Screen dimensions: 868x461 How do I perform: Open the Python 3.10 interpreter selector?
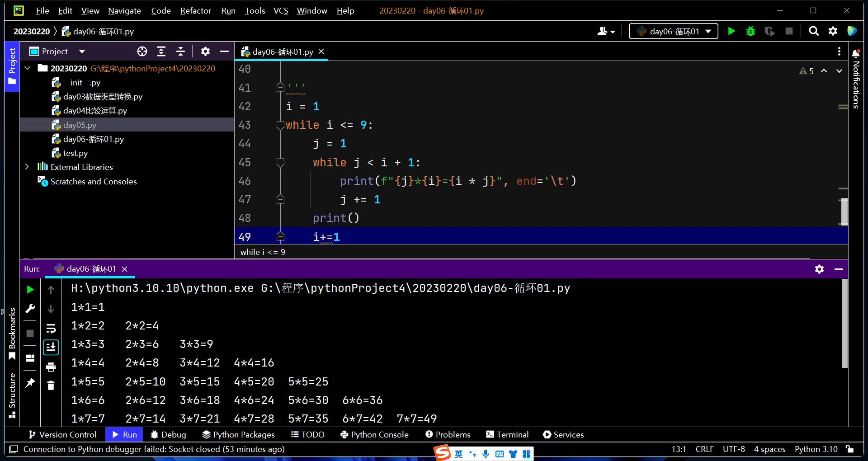click(816, 449)
